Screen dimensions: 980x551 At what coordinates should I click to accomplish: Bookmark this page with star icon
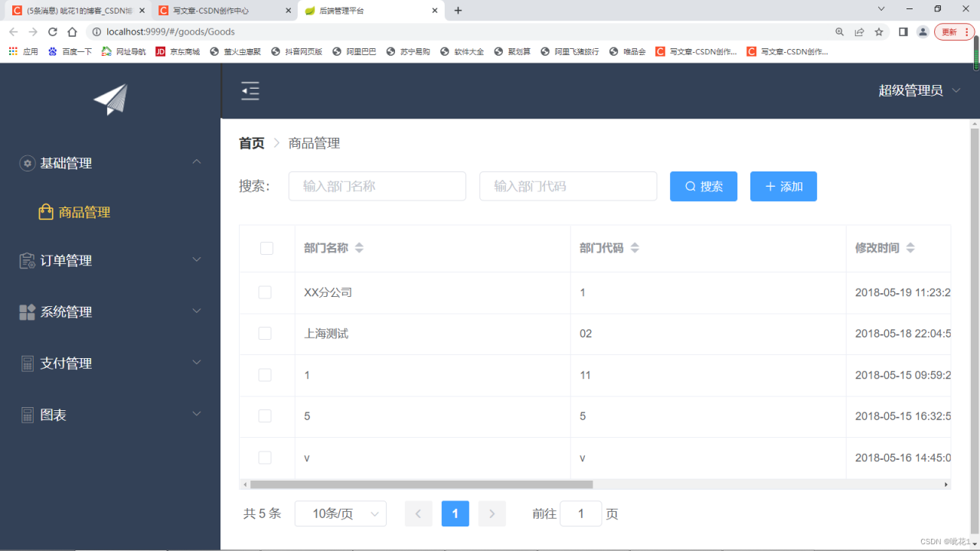(879, 32)
